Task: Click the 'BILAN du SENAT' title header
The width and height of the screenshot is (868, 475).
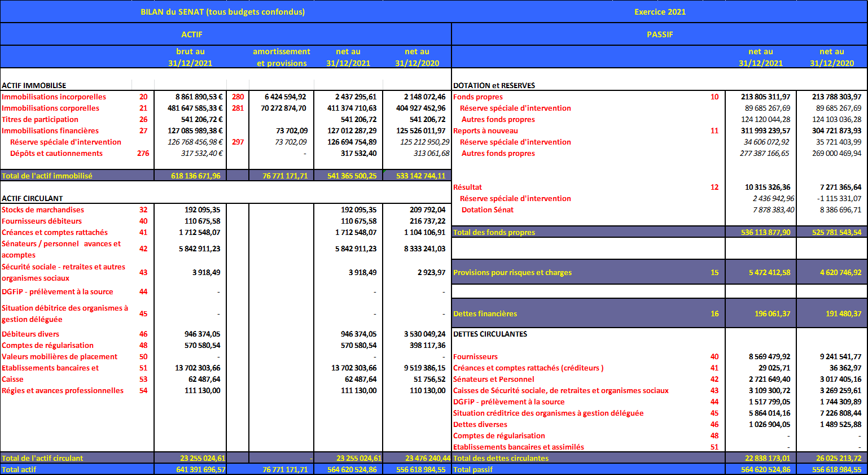Action: pos(222,12)
